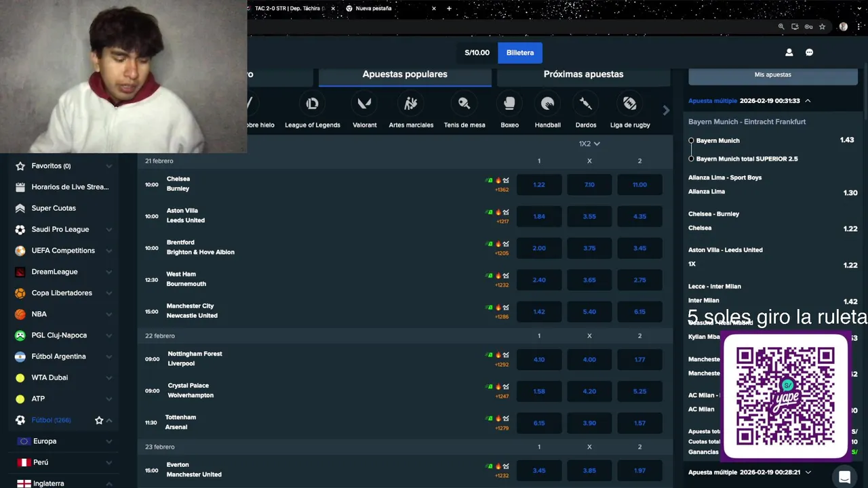Open the Boxeo sport category

point(509,104)
